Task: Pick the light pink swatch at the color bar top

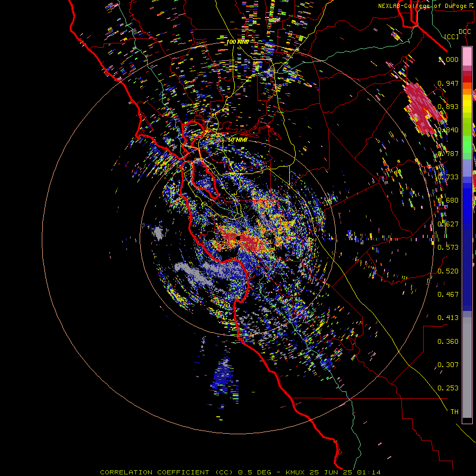Action: pos(467,57)
